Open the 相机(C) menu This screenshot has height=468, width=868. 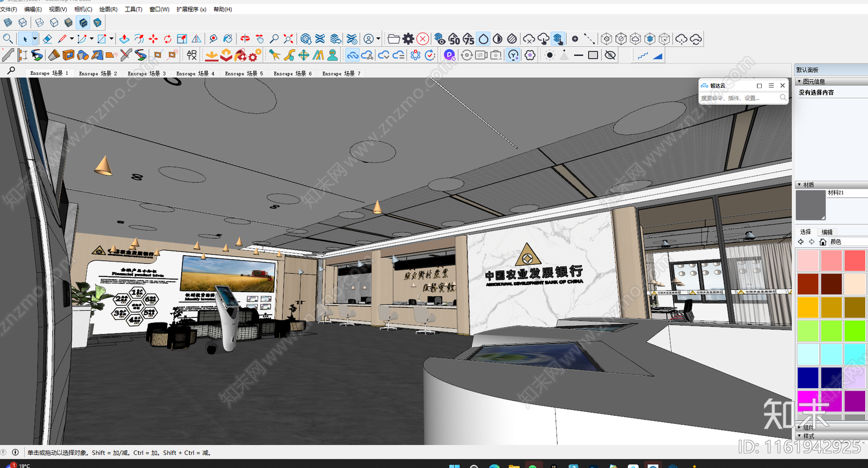point(83,9)
